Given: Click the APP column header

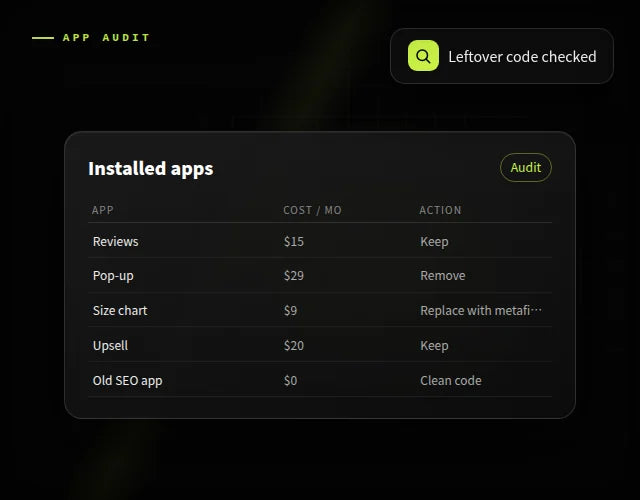Looking at the screenshot, I should point(102,210).
